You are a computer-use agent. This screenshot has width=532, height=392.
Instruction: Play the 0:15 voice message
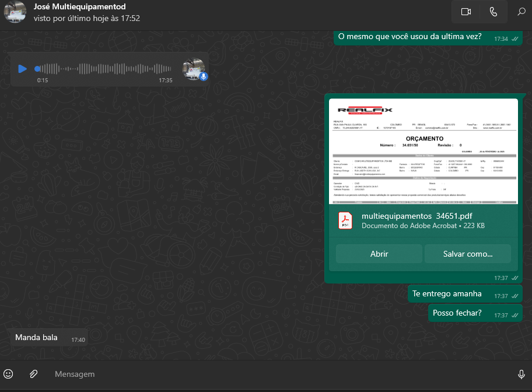click(x=22, y=69)
